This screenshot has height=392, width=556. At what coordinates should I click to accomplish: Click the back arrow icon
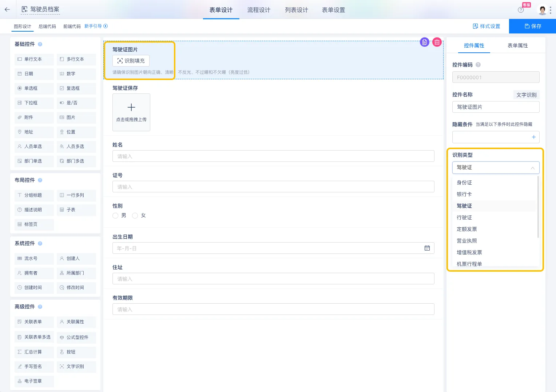(x=7, y=9)
